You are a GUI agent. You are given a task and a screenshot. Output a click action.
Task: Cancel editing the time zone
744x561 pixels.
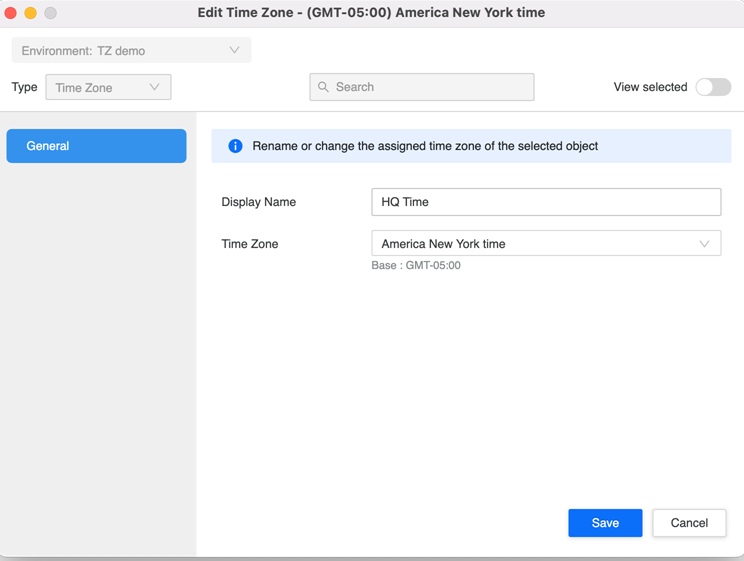click(x=689, y=523)
